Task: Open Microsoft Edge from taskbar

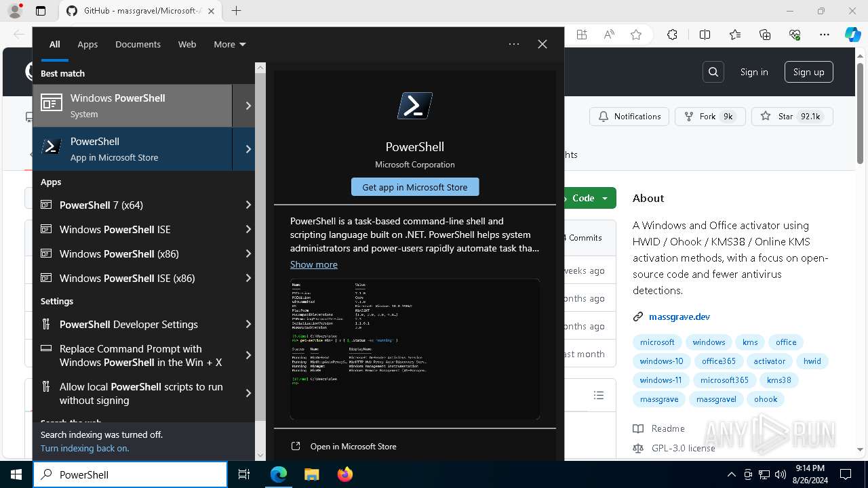Action: pos(279,474)
